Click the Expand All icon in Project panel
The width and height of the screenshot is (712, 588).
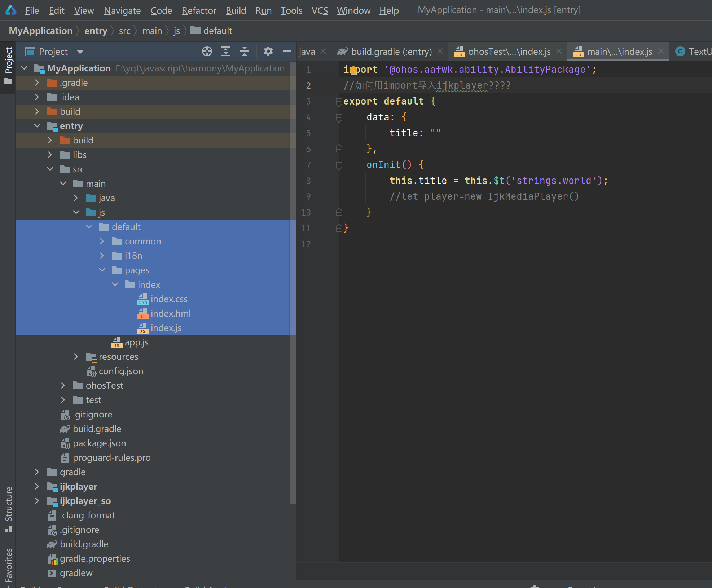click(226, 52)
